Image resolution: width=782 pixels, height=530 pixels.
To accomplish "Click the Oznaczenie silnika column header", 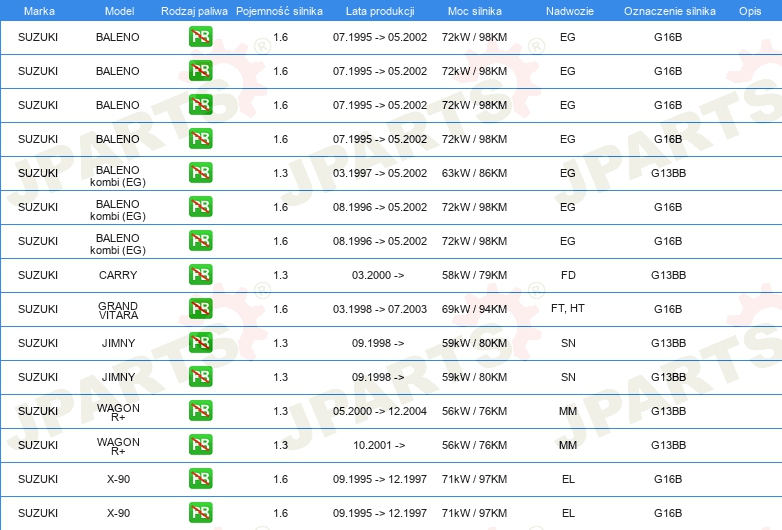I will (669, 11).
